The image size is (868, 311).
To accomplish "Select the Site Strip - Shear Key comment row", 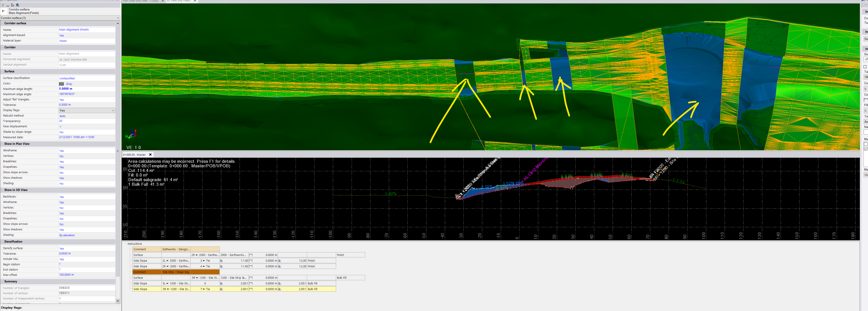I will (x=176, y=272).
